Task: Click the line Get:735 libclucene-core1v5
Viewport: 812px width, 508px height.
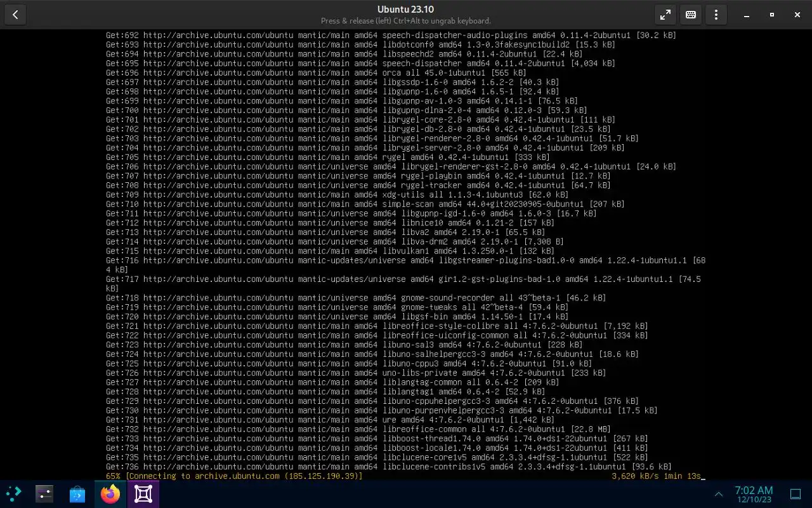Action: [377, 457]
